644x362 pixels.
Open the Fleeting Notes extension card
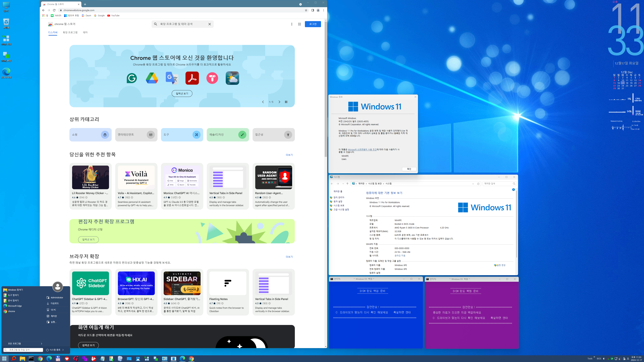click(x=228, y=292)
